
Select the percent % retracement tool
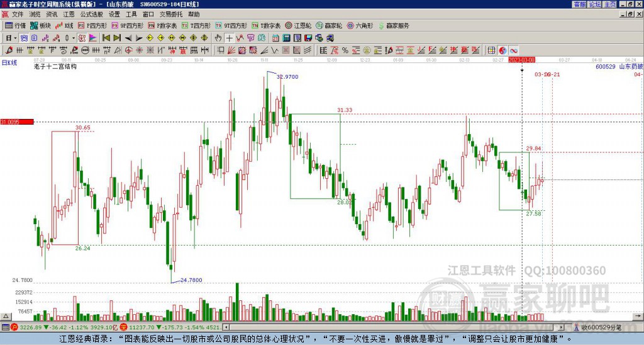coord(345,50)
